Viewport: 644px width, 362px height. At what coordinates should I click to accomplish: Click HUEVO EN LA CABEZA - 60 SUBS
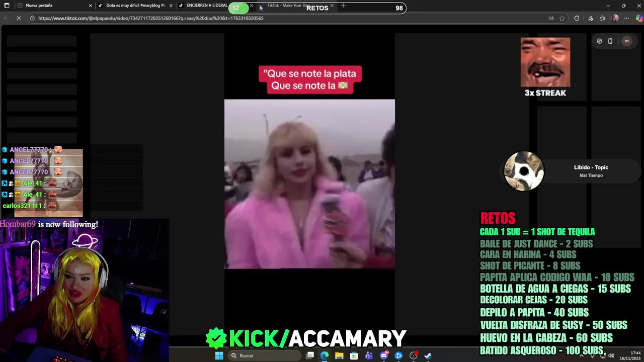(546, 338)
